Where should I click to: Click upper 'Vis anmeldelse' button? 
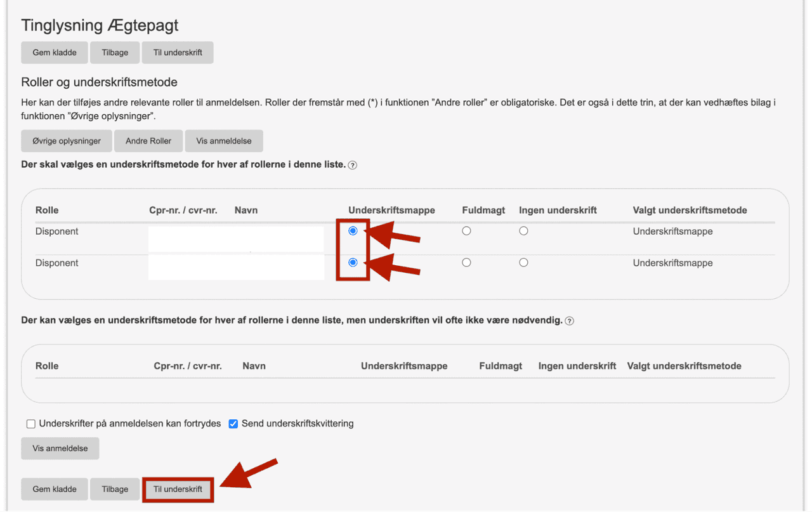(x=224, y=141)
